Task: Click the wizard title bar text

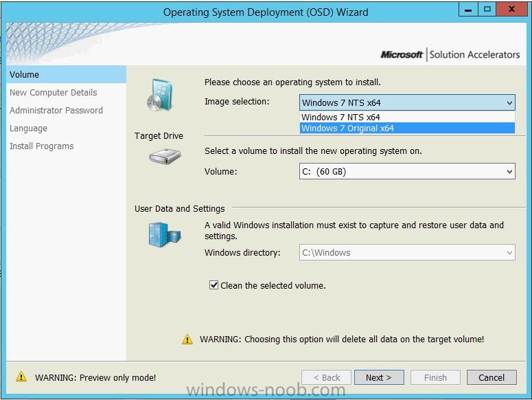Action: click(x=266, y=12)
